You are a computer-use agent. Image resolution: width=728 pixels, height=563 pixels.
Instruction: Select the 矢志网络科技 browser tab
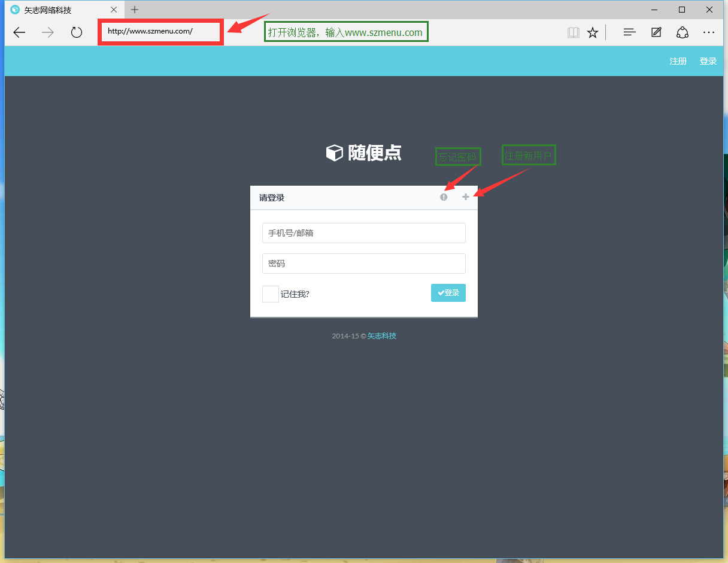(64, 10)
